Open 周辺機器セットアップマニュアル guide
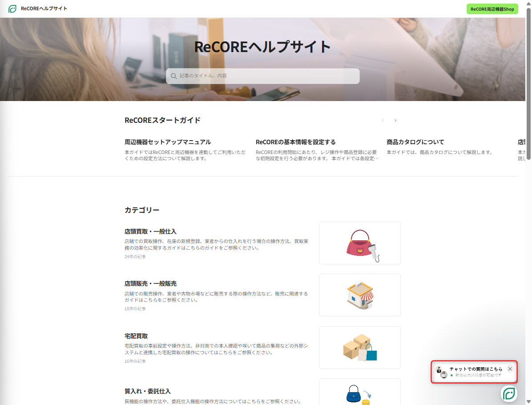 point(168,142)
